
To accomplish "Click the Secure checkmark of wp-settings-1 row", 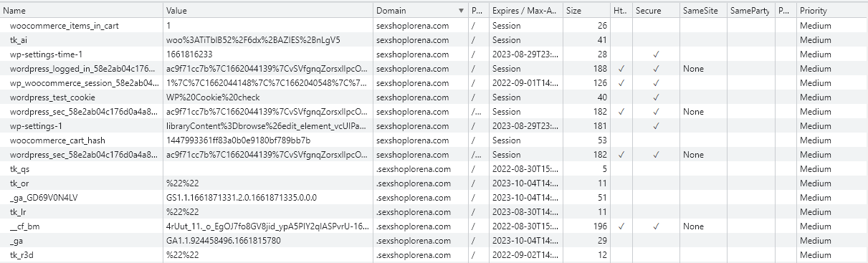I will pos(656,126).
